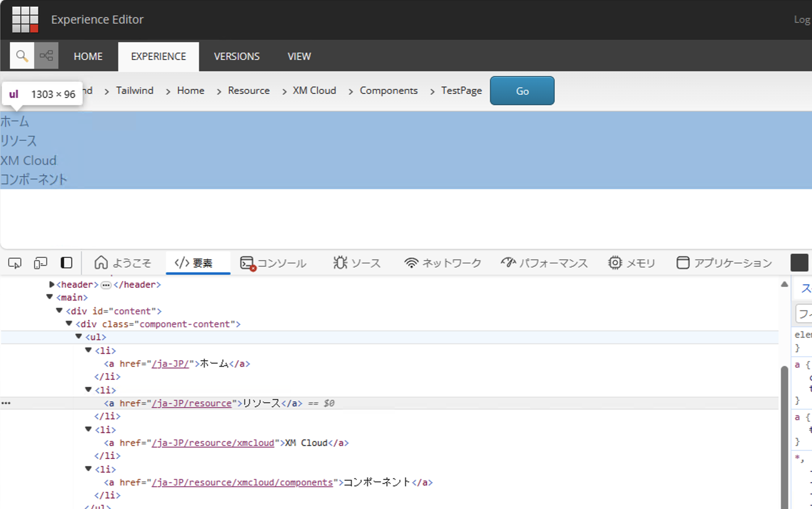Screen dimensions: 812x509
Task: Open the アプリケーション DevTools tab
Action: click(724, 263)
